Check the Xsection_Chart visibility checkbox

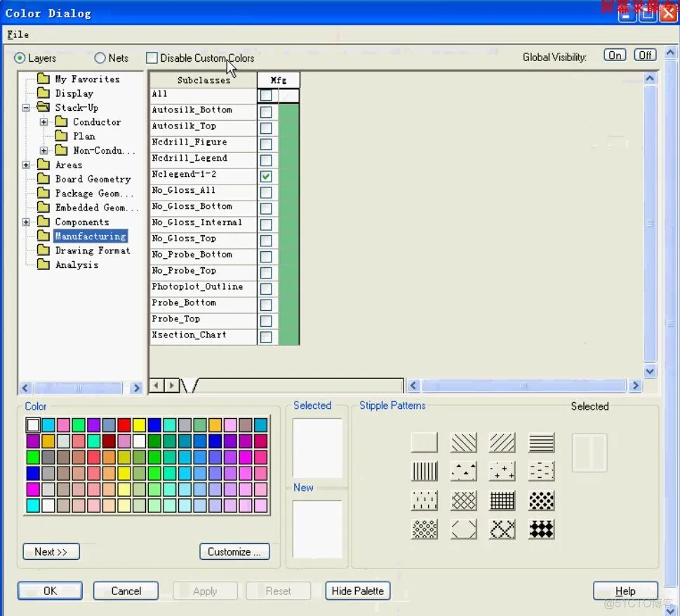coord(266,337)
